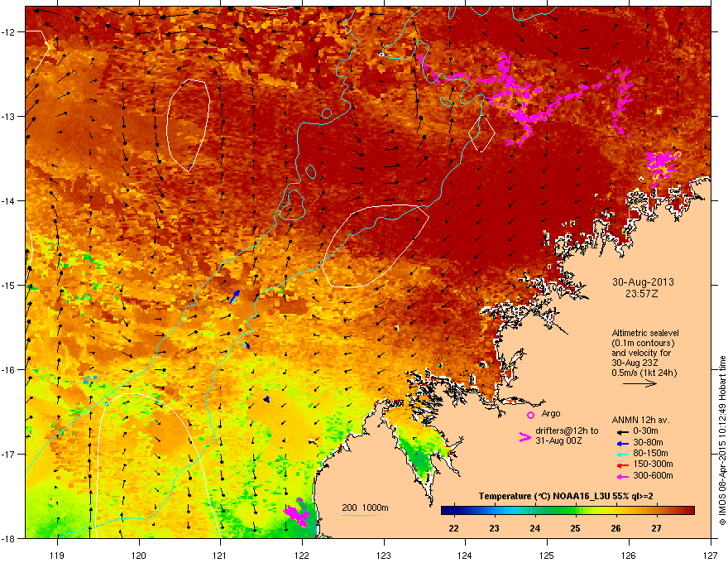Select the blue 30-80m arrow in ANMN legend
Viewport: 728px width, 563px height.
click(x=621, y=444)
